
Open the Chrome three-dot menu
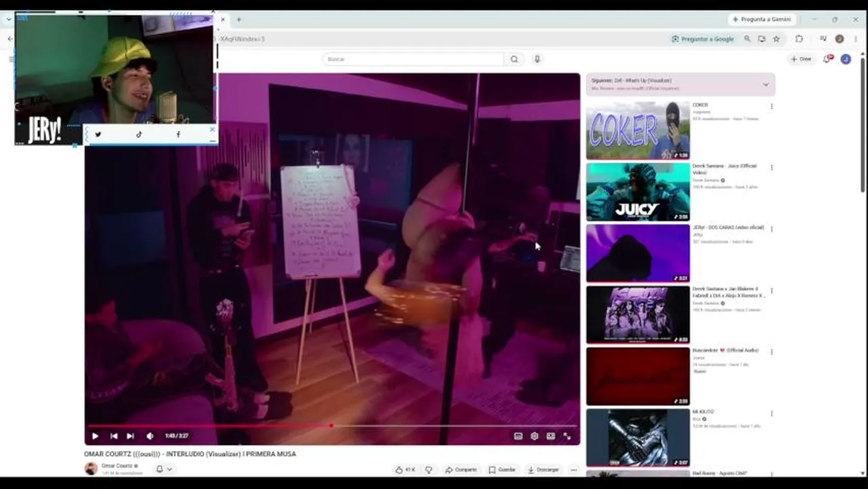(x=856, y=39)
